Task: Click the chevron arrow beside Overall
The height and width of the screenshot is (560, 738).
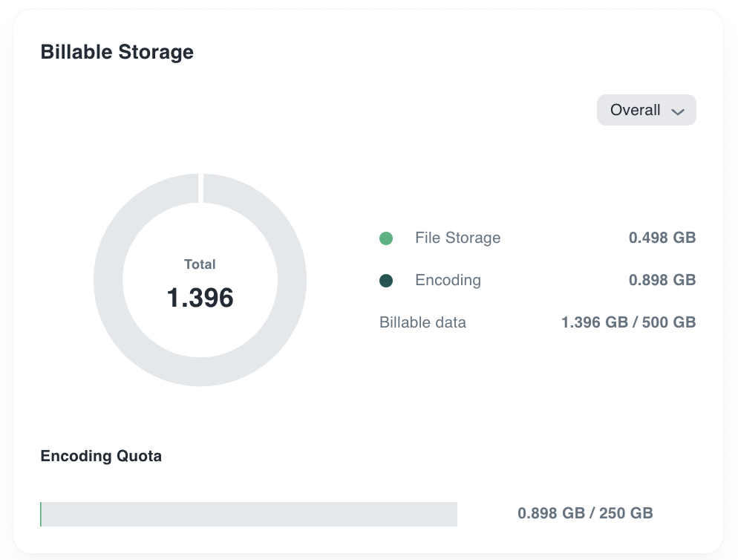Action: (x=677, y=111)
